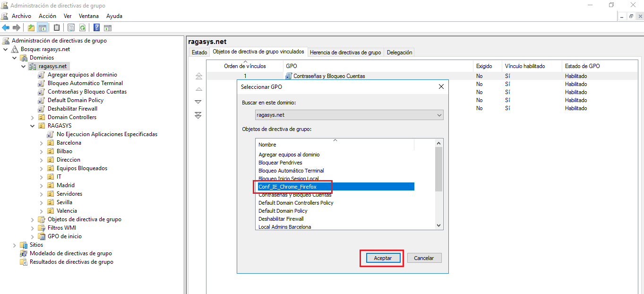Image resolution: width=644 pixels, height=294 pixels.
Task: Expand the Barcelona organizational unit
Action: [42, 142]
